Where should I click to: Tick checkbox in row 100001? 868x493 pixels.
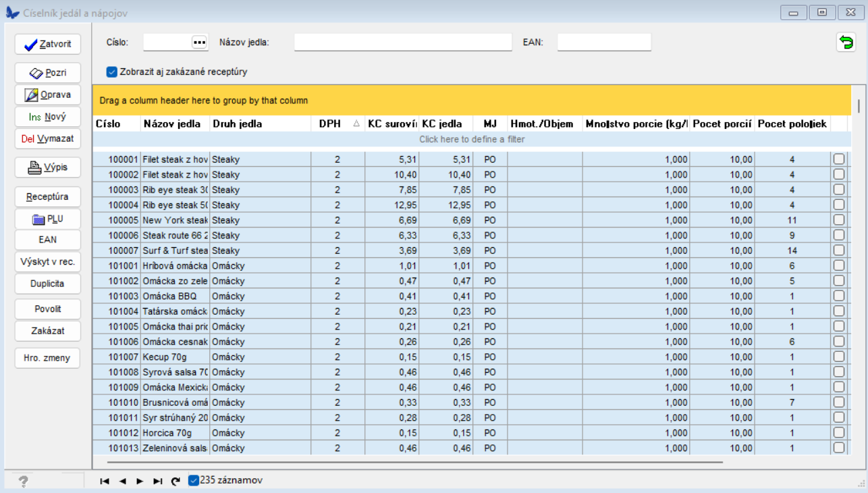pos(838,159)
